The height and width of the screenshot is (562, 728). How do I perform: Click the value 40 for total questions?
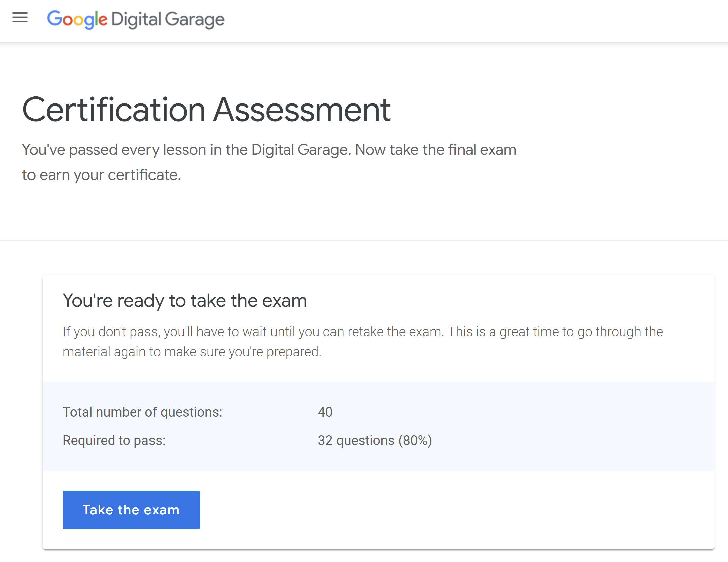click(325, 412)
